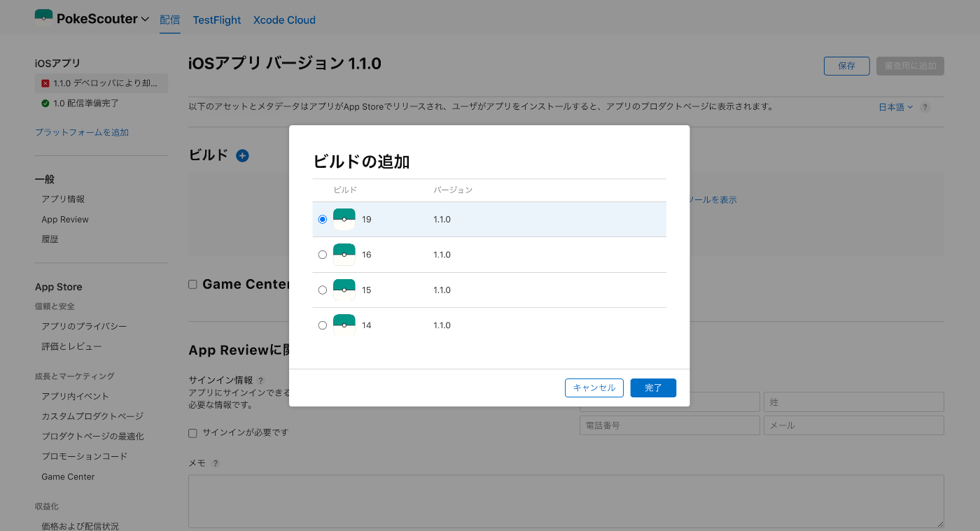This screenshot has height=531, width=980.
Task: Click the red rejected status icon for 1.1.0
Action: [x=45, y=83]
